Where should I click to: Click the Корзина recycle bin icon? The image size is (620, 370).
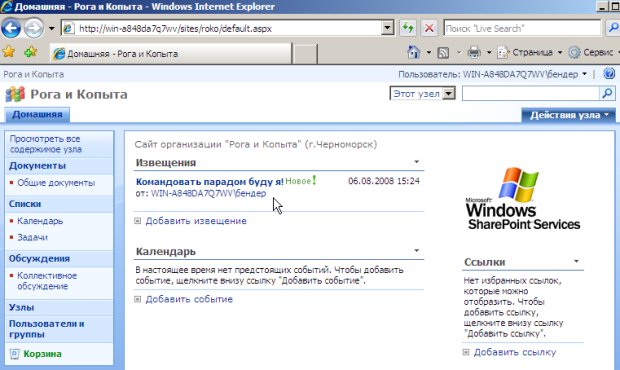click(14, 354)
